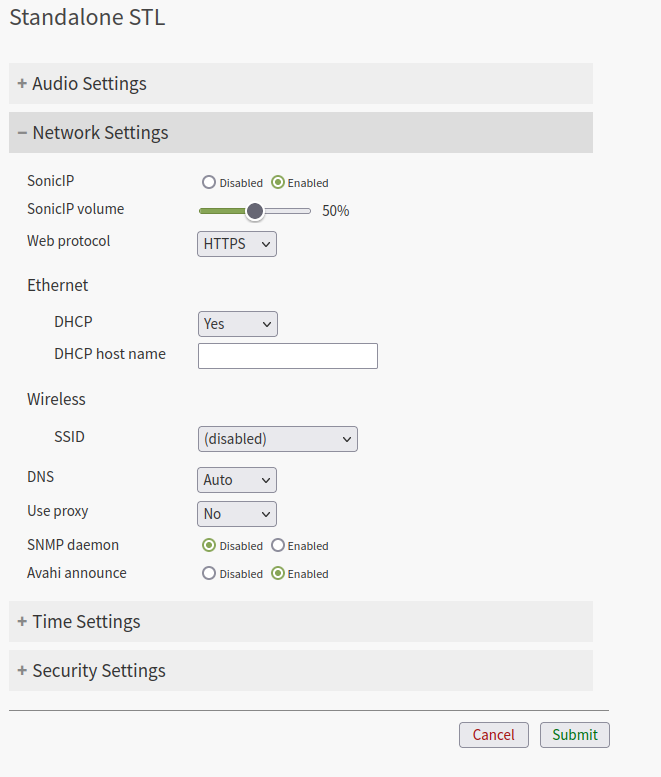
Task: Click the SonicIP volume slider handle
Action: coord(255,211)
